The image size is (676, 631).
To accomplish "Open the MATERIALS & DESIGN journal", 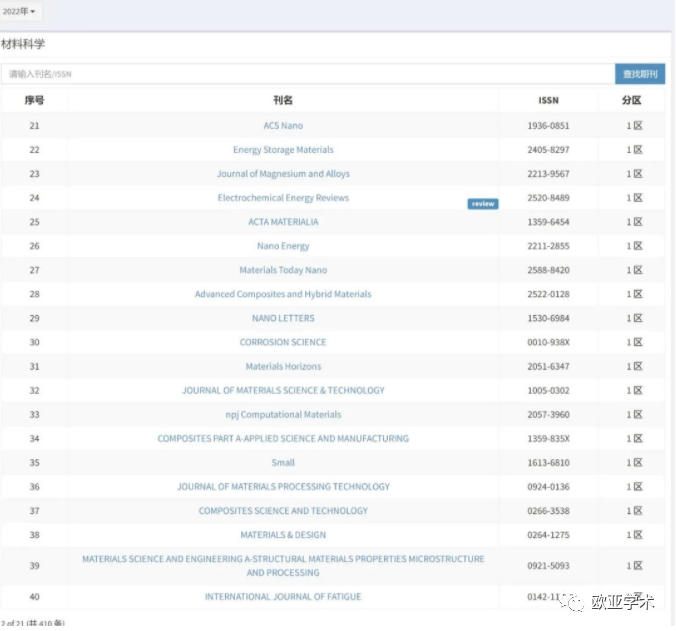I will coord(283,535).
